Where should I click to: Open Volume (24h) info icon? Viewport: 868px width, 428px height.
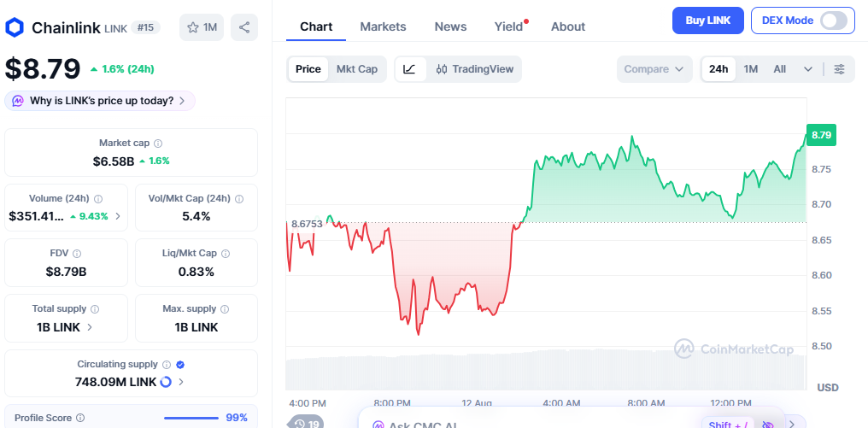tap(98, 199)
